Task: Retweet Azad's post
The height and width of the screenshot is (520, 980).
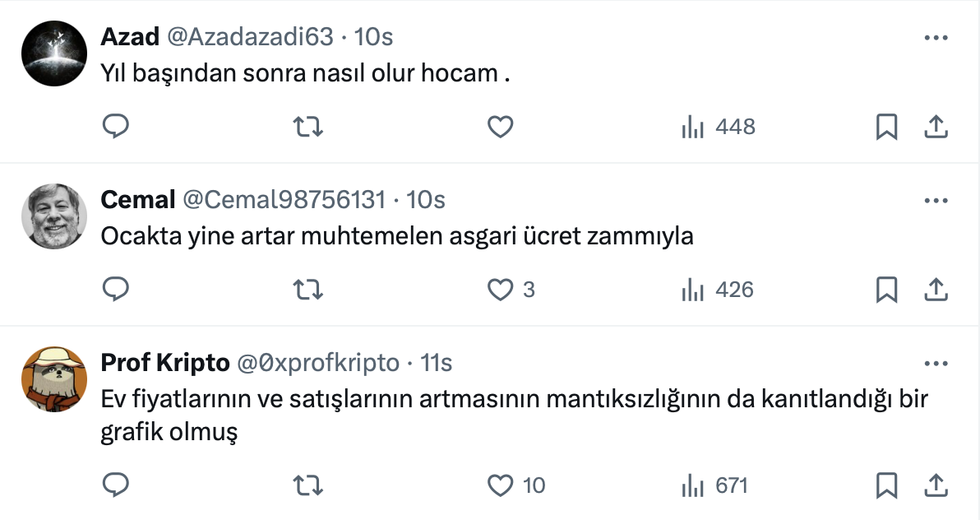Action: coord(308,127)
